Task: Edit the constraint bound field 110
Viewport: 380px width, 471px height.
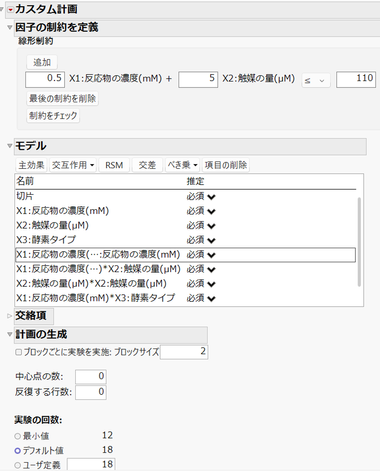Action: click(x=356, y=79)
